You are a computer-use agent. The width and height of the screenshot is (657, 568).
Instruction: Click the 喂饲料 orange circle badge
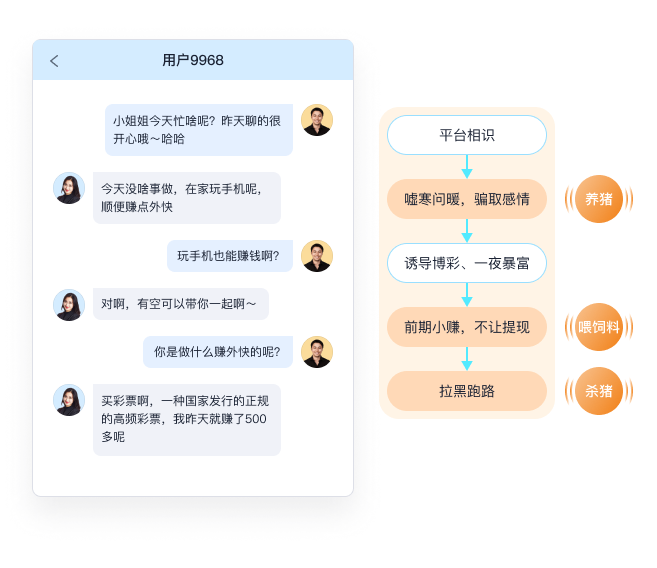coord(599,327)
